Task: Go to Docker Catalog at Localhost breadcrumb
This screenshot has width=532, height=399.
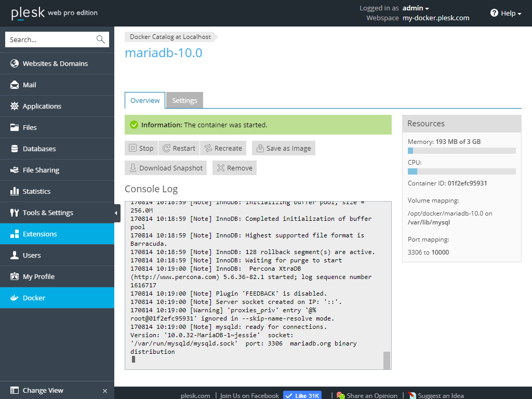Action: click(170, 37)
